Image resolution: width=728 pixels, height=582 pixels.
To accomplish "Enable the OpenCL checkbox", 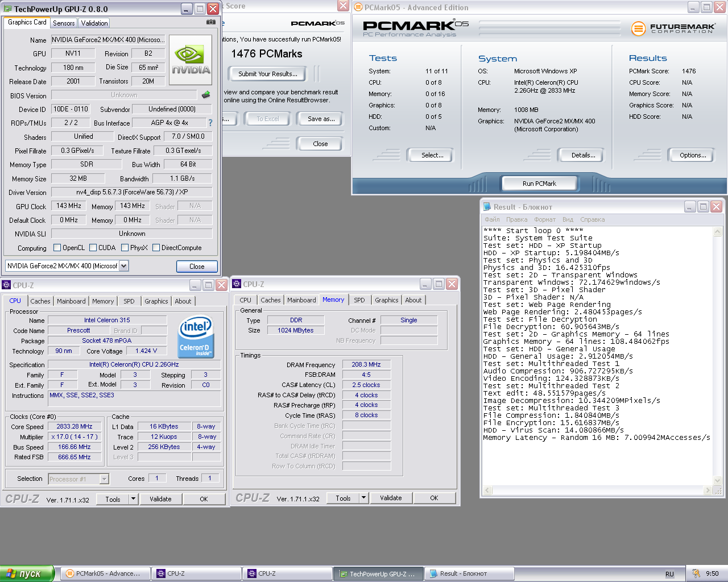I will point(57,248).
